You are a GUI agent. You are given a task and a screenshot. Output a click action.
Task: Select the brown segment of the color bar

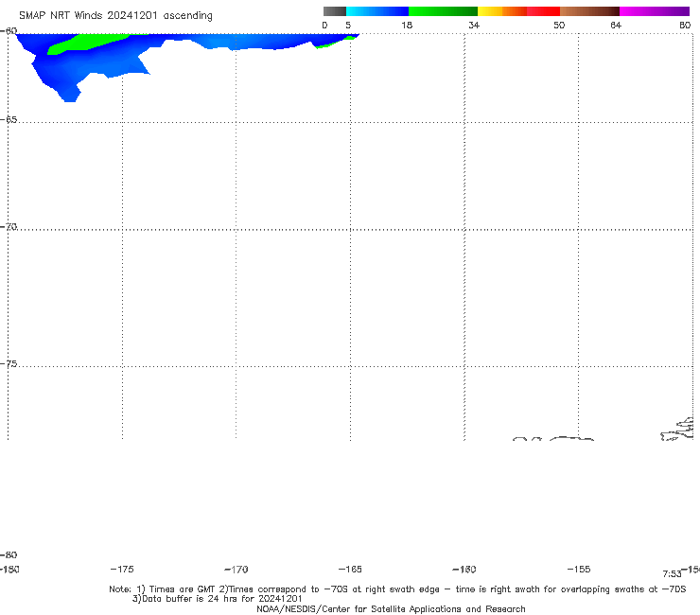pos(589,11)
